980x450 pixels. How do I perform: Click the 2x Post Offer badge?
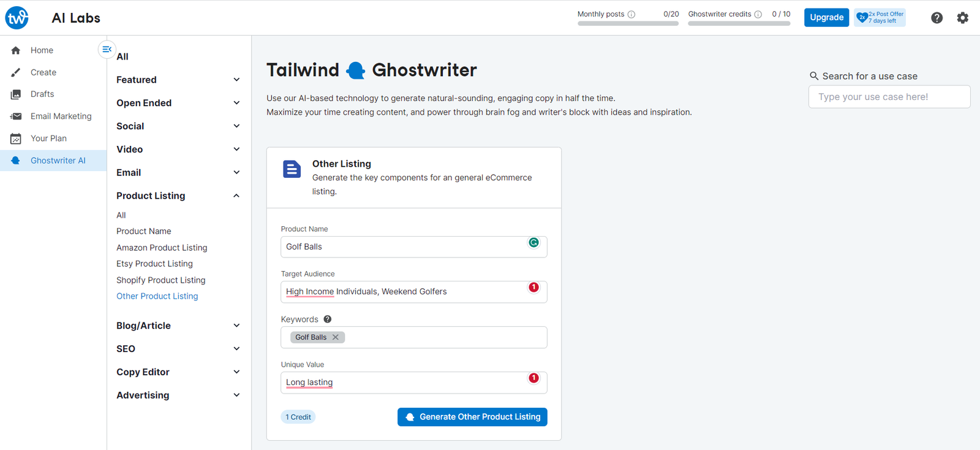[x=880, y=17]
